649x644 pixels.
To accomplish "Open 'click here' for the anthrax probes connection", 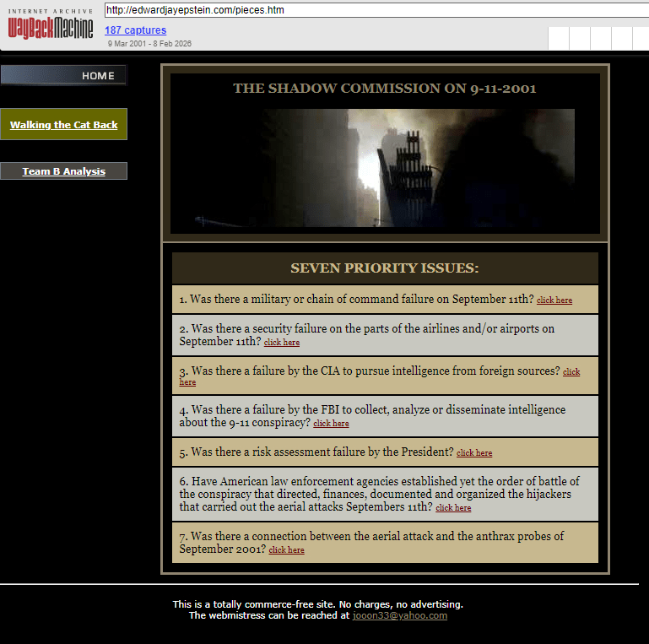I will [286, 550].
